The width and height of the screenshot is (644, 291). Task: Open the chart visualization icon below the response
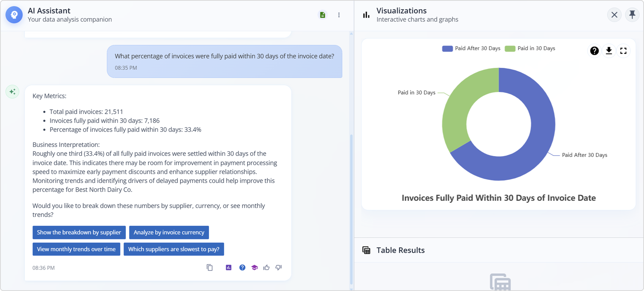(x=228, y=268)
